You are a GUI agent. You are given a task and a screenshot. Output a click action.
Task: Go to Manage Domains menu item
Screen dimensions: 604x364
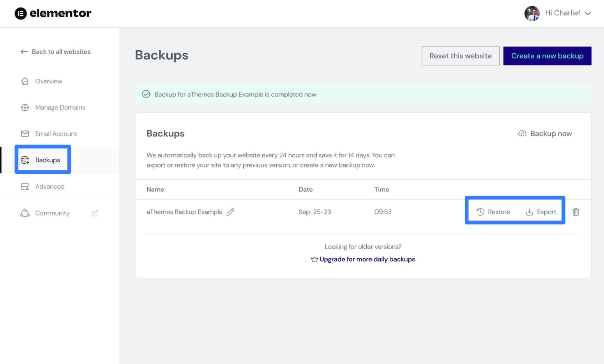(60, 108)
